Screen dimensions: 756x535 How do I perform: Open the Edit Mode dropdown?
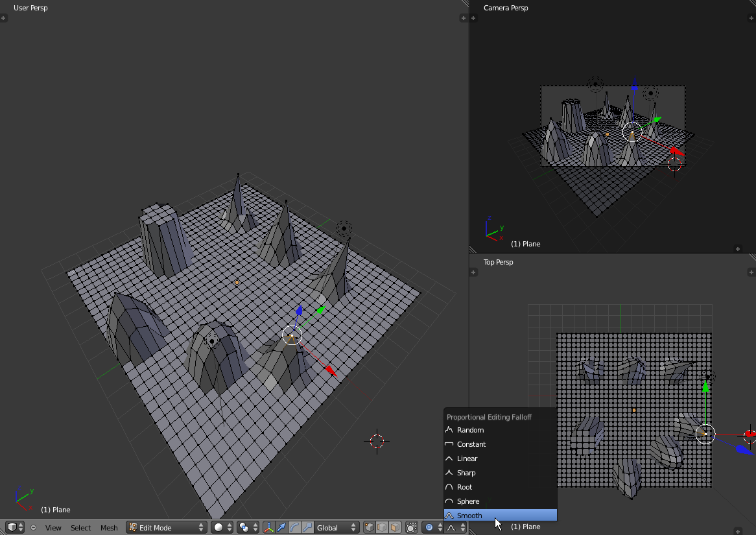pyautogui.click(x=167, y=527)
